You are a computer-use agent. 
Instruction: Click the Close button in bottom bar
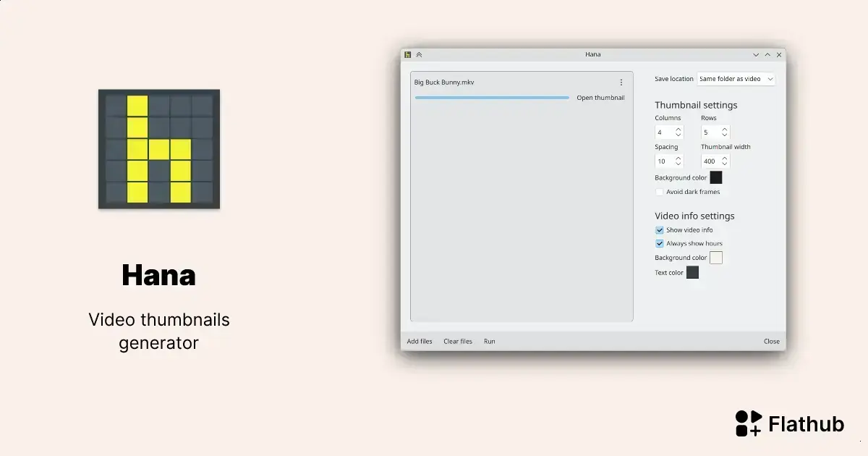(772, 342)
